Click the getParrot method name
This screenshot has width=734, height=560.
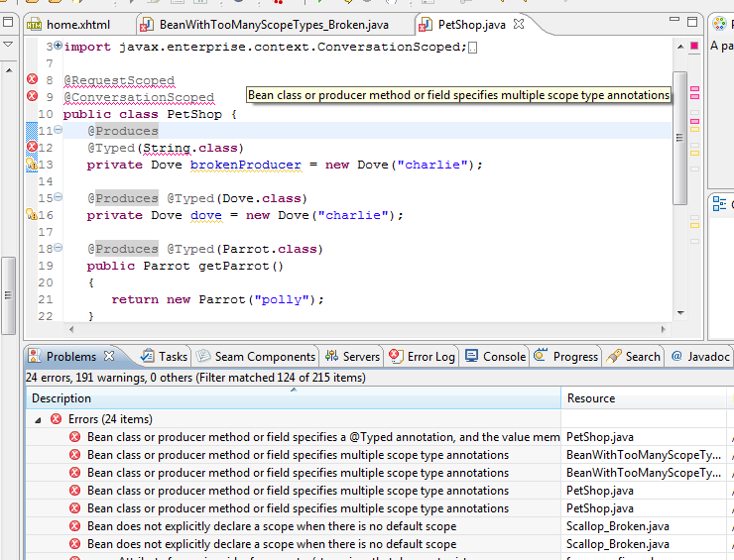(233, 266)
